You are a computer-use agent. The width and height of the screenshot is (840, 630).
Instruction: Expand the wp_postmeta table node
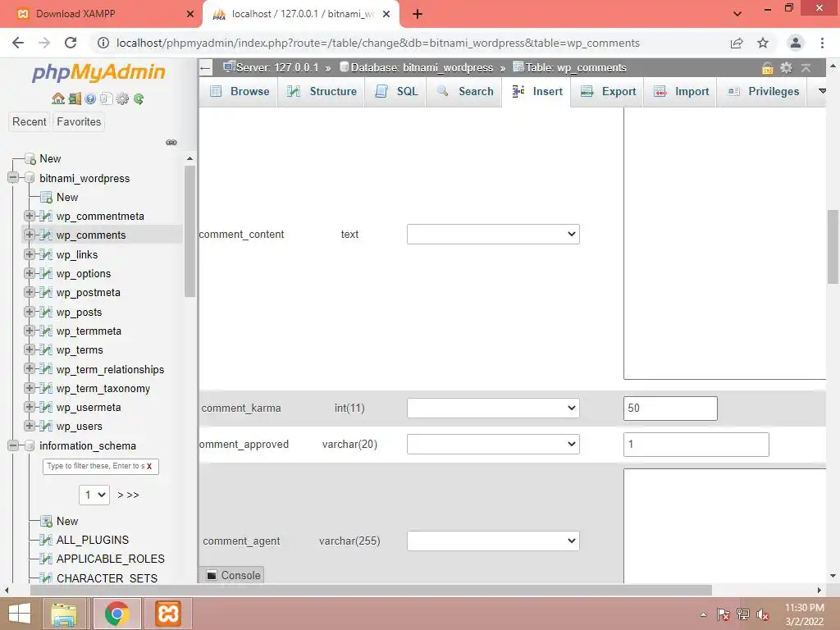click(x=30, y=292)
